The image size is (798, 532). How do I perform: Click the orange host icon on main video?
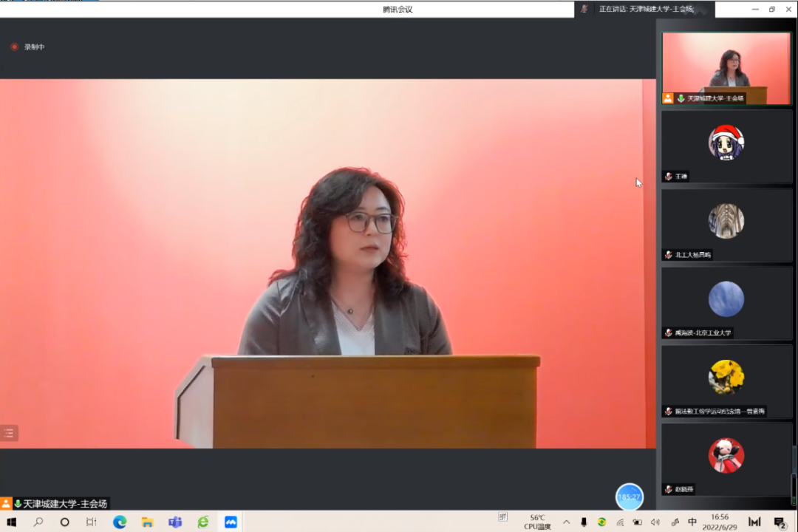coord(6,503)
